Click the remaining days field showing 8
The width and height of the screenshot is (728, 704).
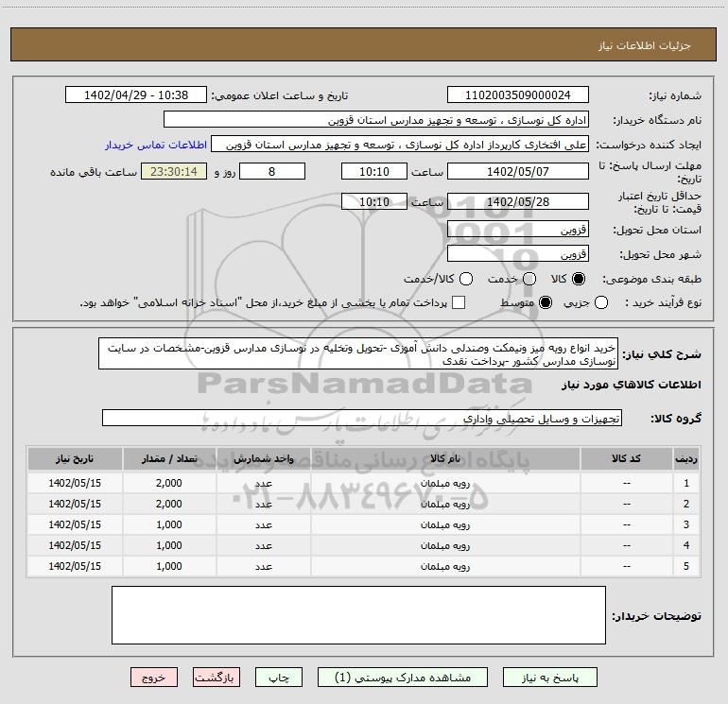(x=272, y=171)
